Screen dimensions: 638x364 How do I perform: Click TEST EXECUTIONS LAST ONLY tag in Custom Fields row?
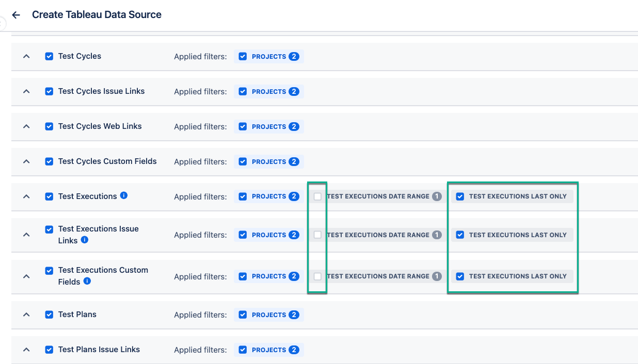(x=512, y=276)
